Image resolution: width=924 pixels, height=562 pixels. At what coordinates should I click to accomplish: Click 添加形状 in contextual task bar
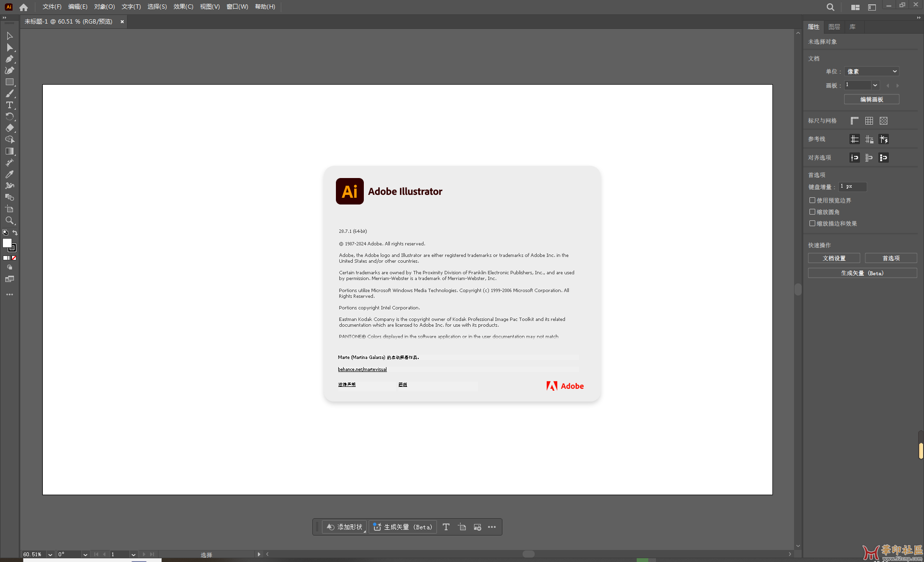pyautogui.click(x=344, y=527)
